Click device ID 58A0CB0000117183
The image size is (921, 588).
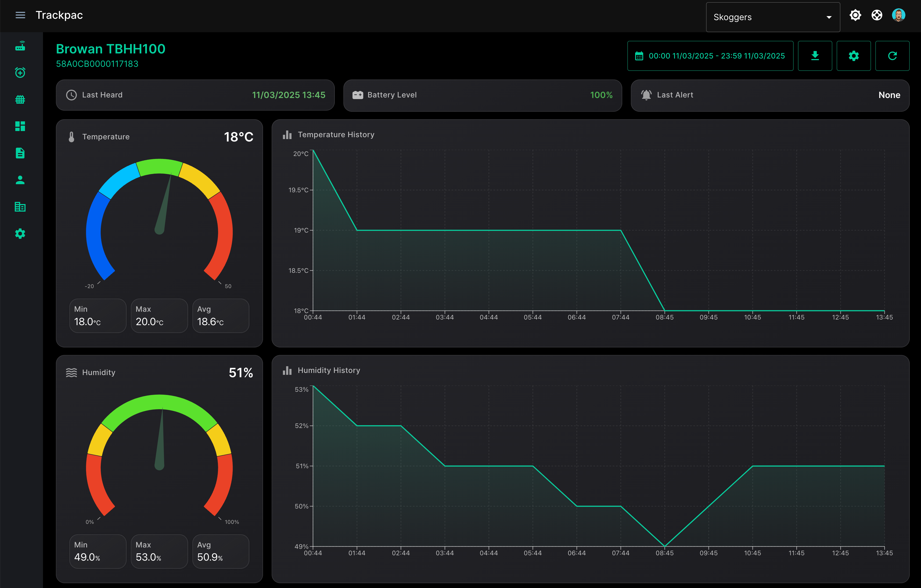(97, 64)
